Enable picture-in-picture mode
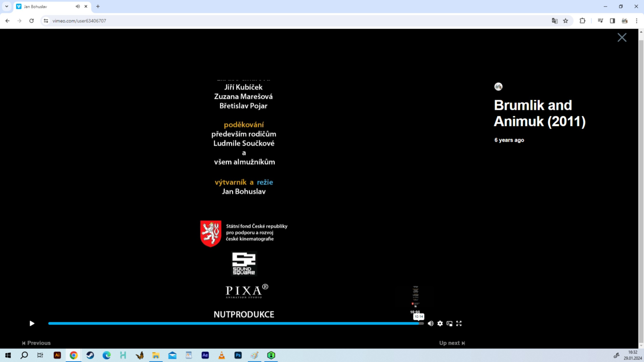644x362 pixels. pyautogui.click(x=450, y=323)
